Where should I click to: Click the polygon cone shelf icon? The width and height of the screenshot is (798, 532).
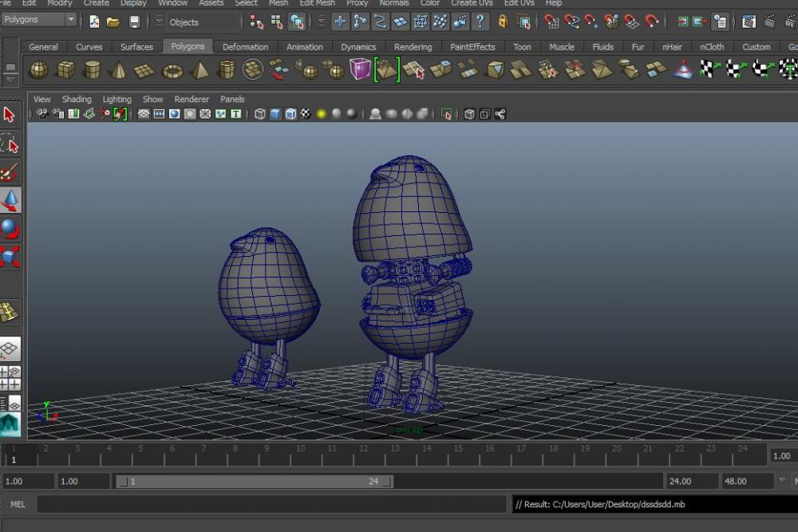click(x=118, y=70)
